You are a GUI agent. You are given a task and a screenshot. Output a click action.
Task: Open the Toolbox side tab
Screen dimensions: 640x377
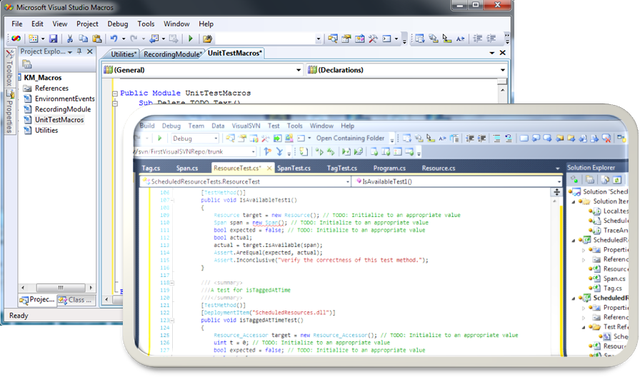[10, 68]
